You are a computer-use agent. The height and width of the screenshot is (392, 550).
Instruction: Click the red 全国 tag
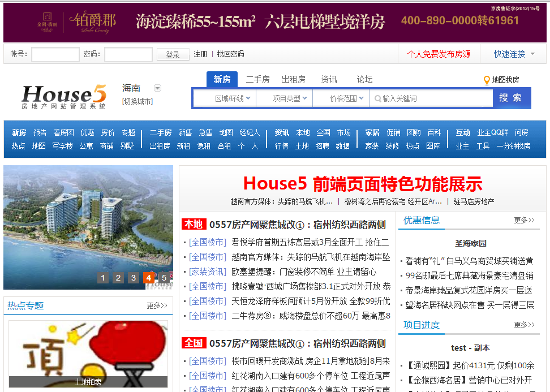194,343
